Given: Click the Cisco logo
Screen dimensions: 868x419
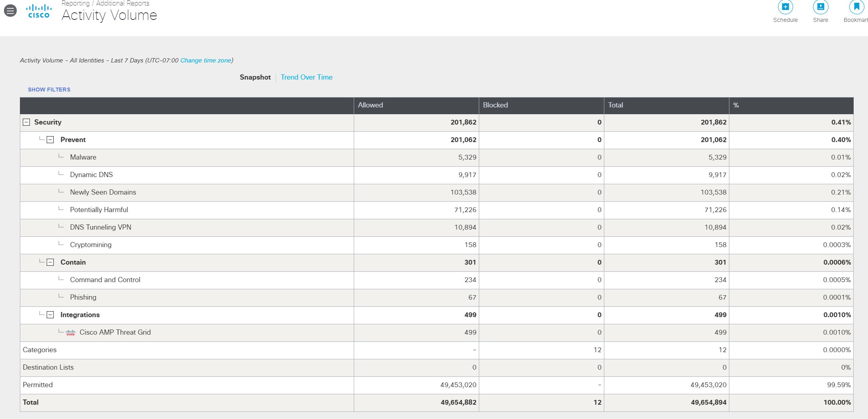Looking at the screenshot, I should point(39,11).
